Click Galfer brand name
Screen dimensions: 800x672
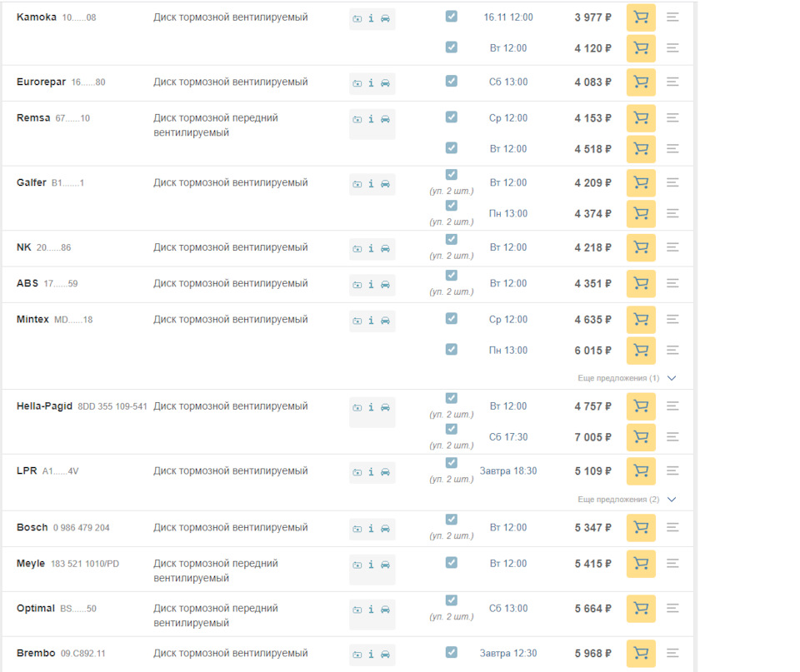pyautogui.click(x=31, y=182)
